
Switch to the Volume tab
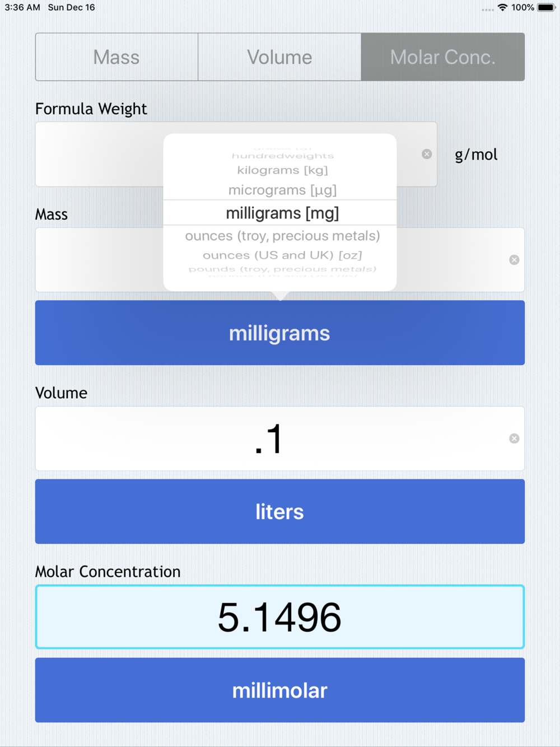pos(279,57)
